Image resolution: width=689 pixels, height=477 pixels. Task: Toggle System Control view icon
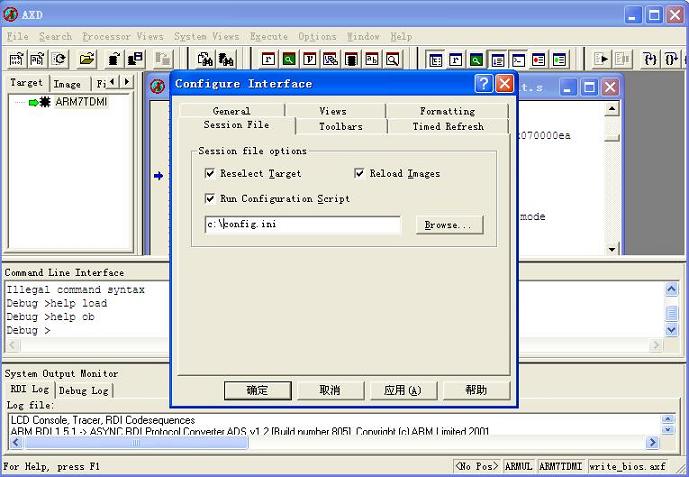point(435,59)
